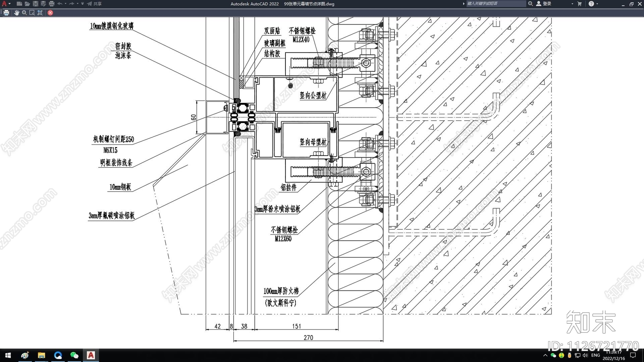Click the print icon in preview toolbar
Image resolution: width=644 pixels, height=362 pixels.
pyautogui.click(x=6, y=12)
